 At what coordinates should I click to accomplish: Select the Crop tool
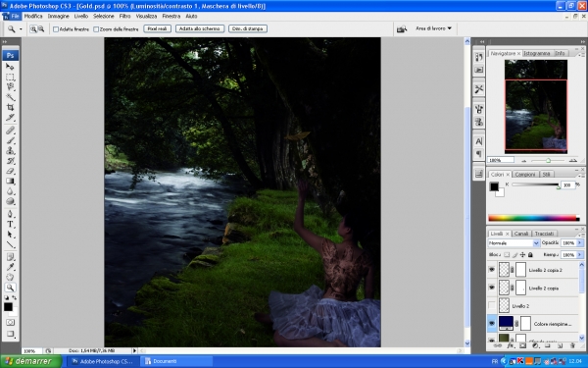tap(10, 107)
